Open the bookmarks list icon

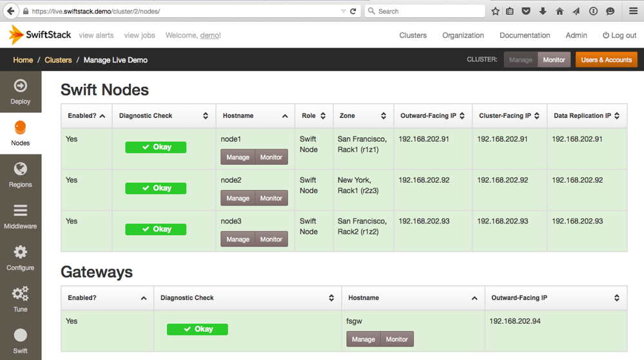(x=510, y=11)
